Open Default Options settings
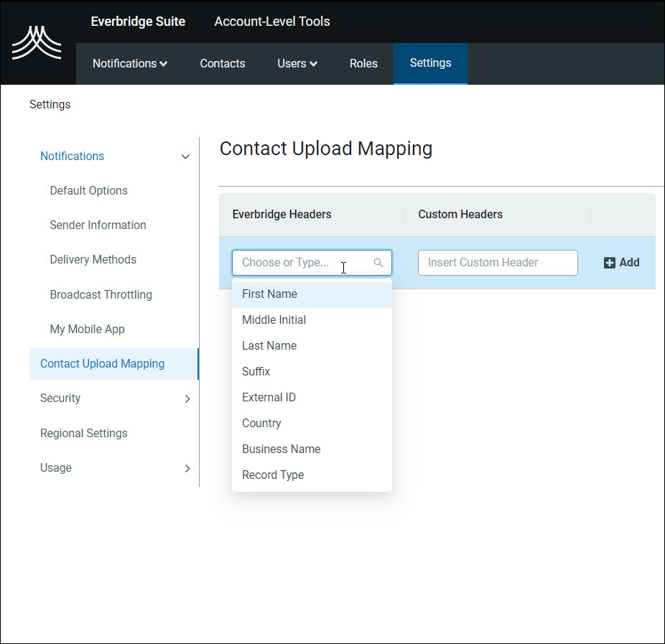This screenshot has width=665, height=644. tap(88, 191)
